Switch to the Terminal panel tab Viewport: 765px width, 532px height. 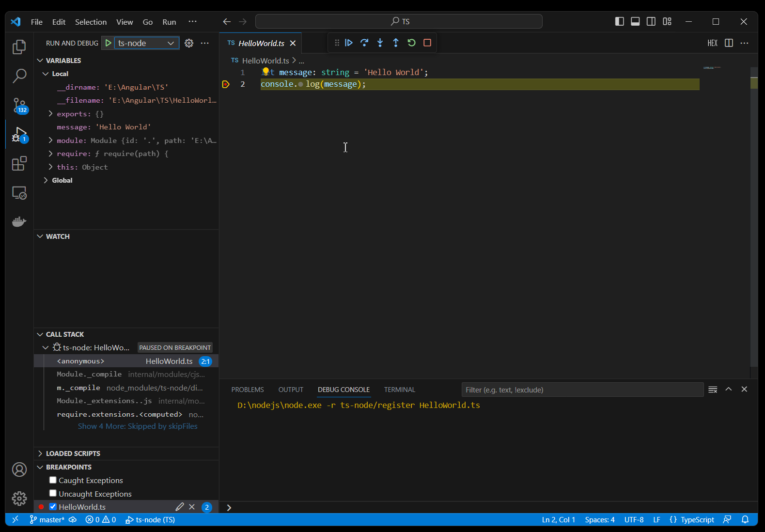pos(399,390)
